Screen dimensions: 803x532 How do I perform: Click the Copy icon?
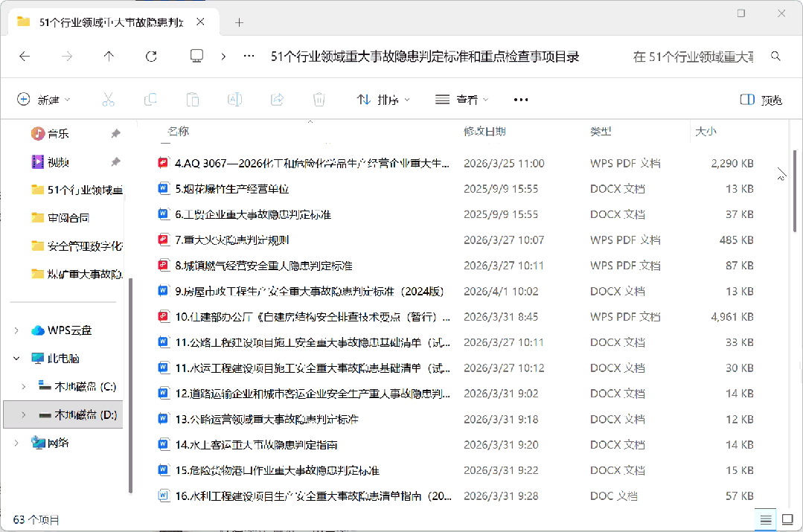[150, 99]
